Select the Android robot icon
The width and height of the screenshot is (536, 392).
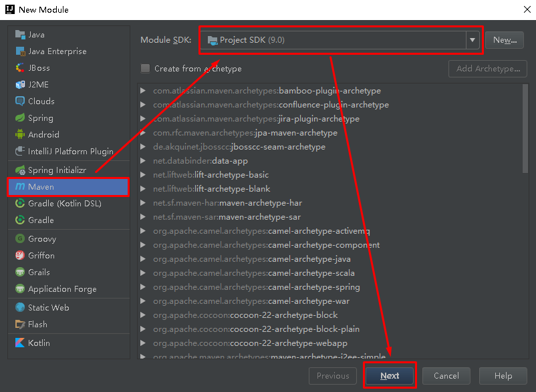click(20, 134)
